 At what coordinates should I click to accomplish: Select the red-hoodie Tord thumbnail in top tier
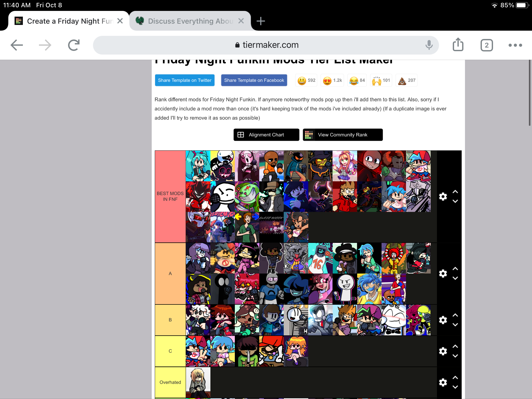point(345,197)
